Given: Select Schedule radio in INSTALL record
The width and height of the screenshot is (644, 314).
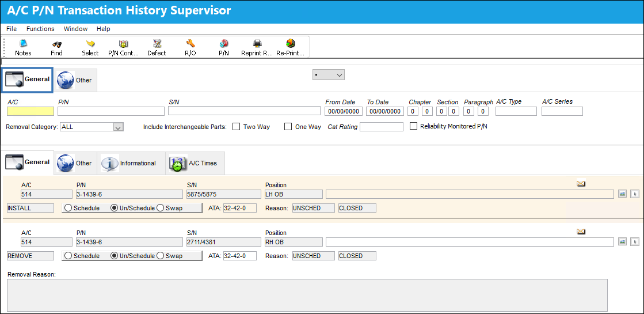Looking at the screenshot, I should click(x=68, y=208).
